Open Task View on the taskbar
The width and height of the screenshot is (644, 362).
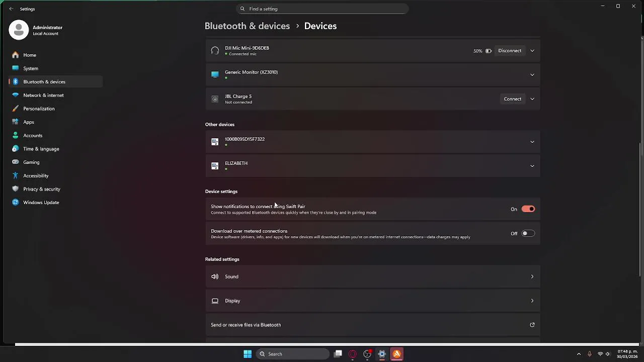point(338,354)
